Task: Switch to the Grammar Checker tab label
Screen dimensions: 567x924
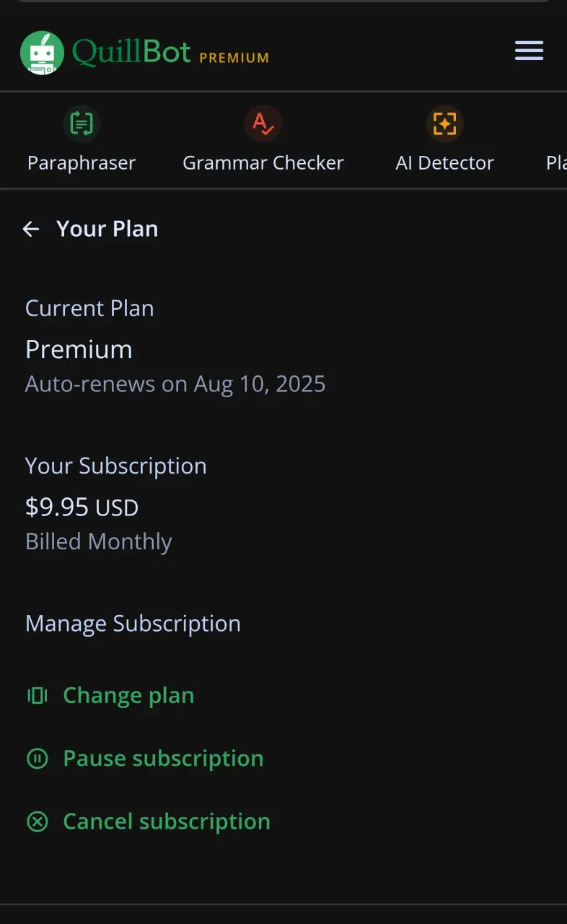Action: point(263,162)
